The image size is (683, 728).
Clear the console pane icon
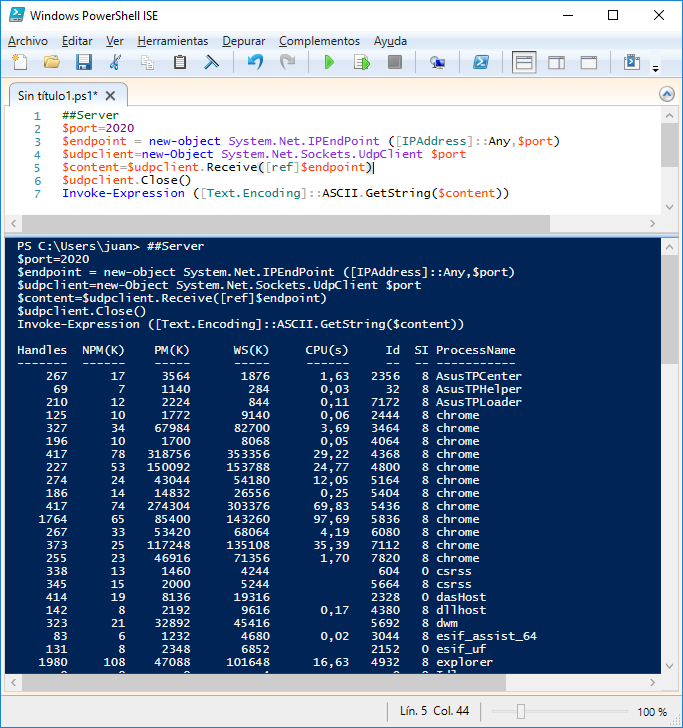tap(212, 62)
